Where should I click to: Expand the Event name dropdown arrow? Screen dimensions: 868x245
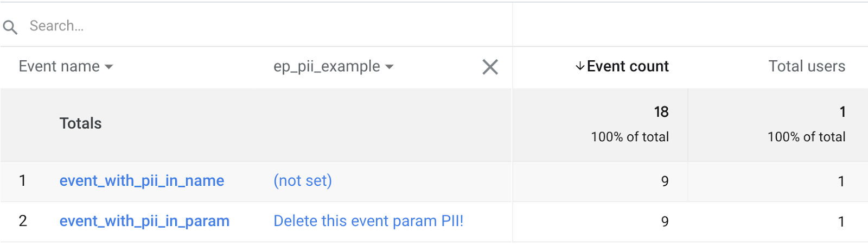(109, 67)
